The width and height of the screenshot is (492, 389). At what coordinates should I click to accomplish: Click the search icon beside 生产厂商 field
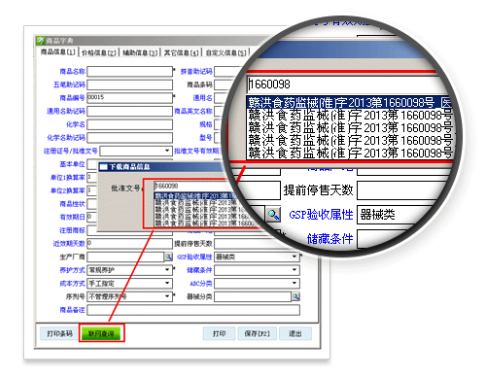pos(168,257)
